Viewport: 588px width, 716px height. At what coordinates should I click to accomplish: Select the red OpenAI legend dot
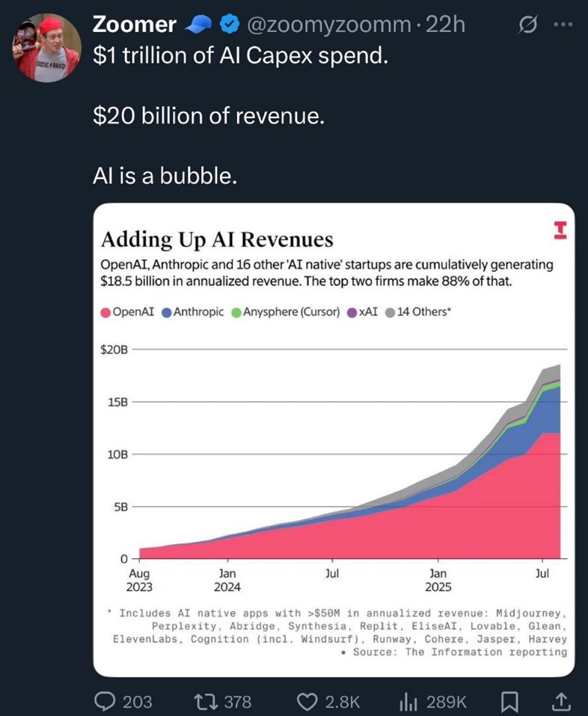coord(105,312)
